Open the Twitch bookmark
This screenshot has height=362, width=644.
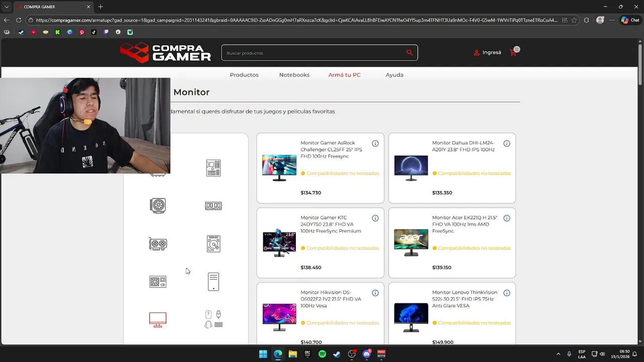point(106,32)
